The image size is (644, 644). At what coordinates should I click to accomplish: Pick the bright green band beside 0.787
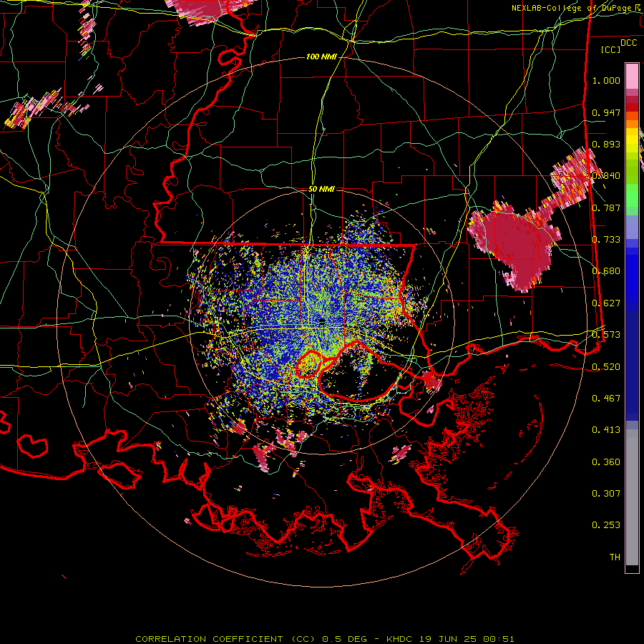(x=632, y=195)
